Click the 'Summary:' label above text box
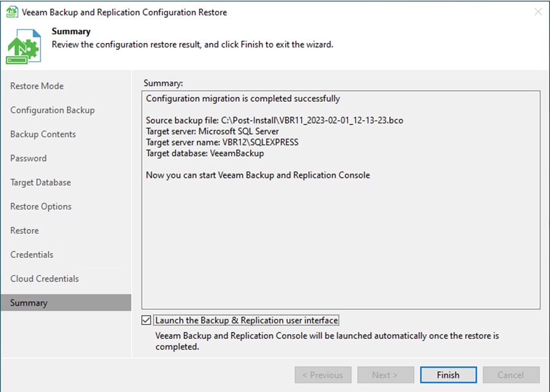The width and height of the screenshot is (550, 392). [x=163, y=83]
